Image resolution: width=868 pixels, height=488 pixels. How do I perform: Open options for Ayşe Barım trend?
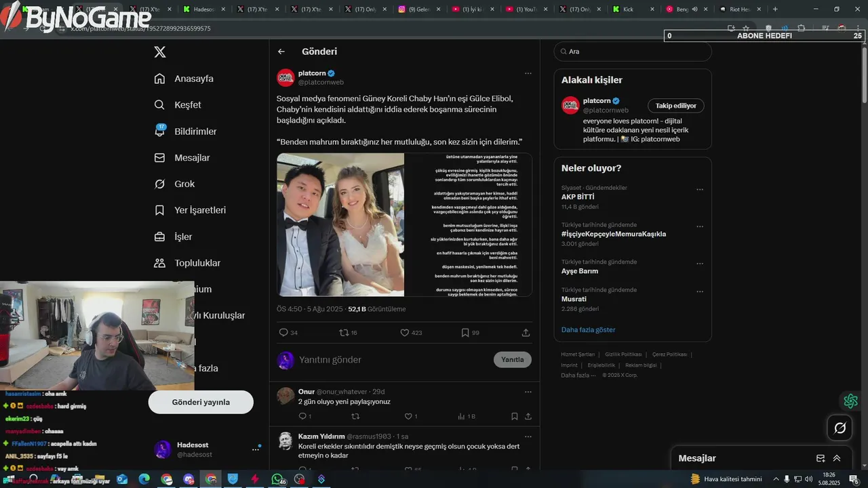click(700, 264)
